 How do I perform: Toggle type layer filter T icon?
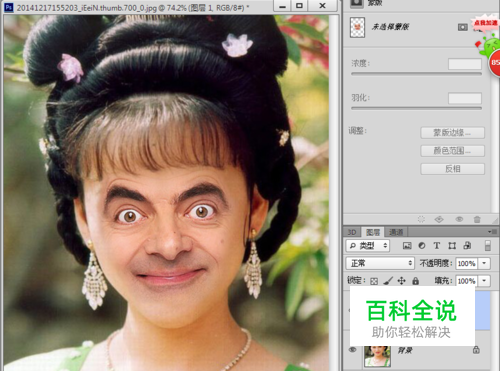tap(437, 246)
